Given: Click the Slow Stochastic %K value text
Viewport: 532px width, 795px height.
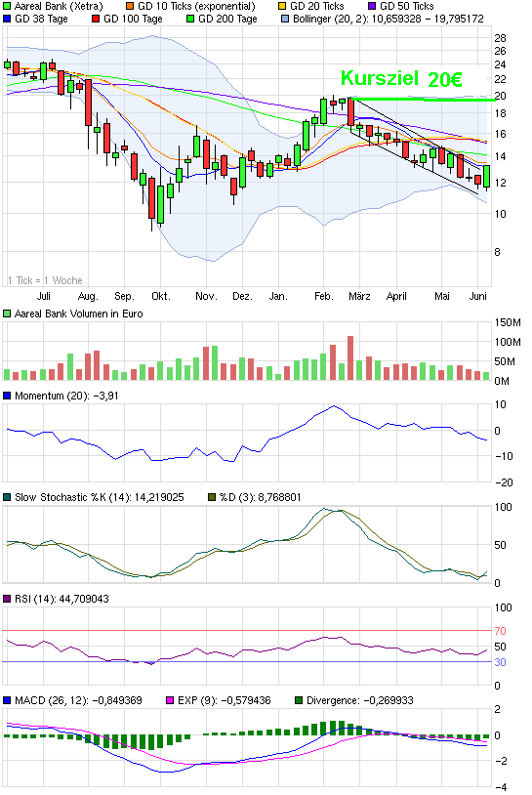Looking at the screenshot, I should point(100,497).
